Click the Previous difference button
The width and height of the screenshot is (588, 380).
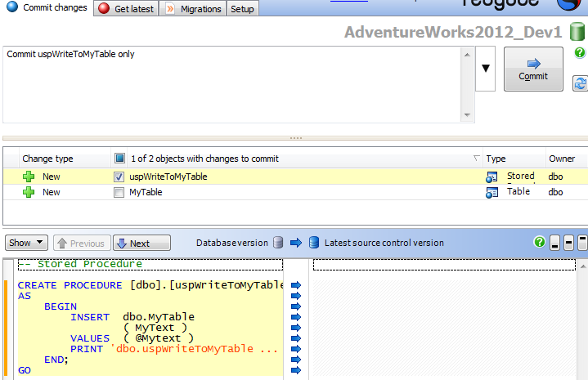[x=82, y=243]
